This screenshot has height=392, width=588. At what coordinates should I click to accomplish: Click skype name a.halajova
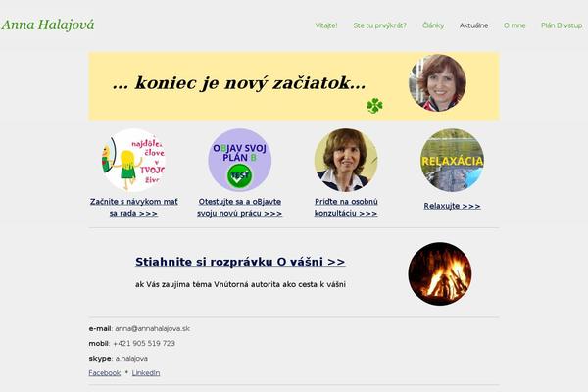[131, 359]
